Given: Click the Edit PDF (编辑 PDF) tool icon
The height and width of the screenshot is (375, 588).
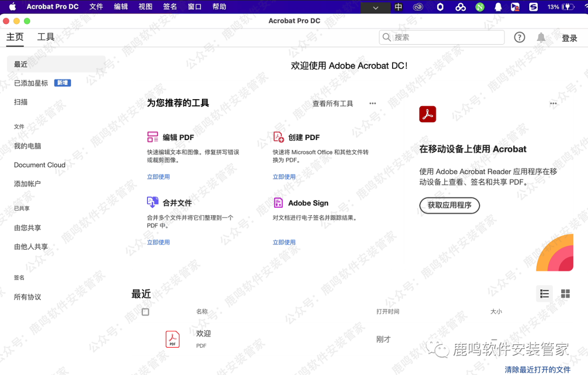Looking at the screenshot, I should point(152,137).
